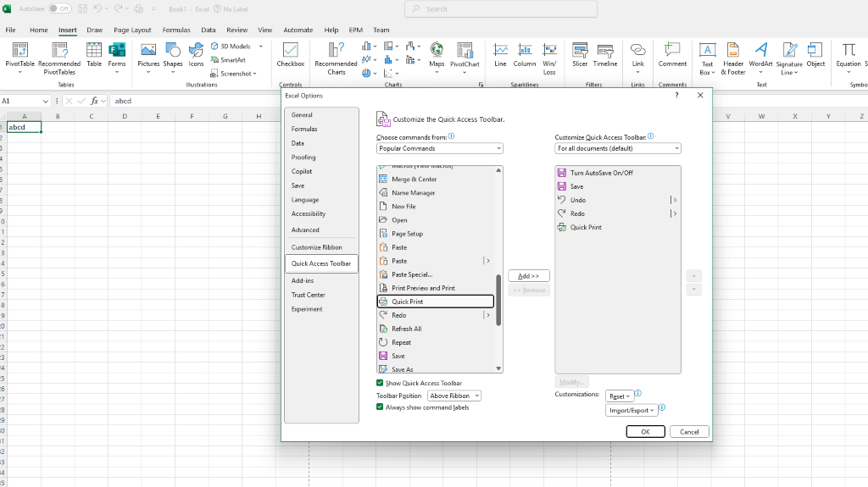Expand the Toolbar Position dropdown
868x487 pixels.
click(x=454, y=396)
